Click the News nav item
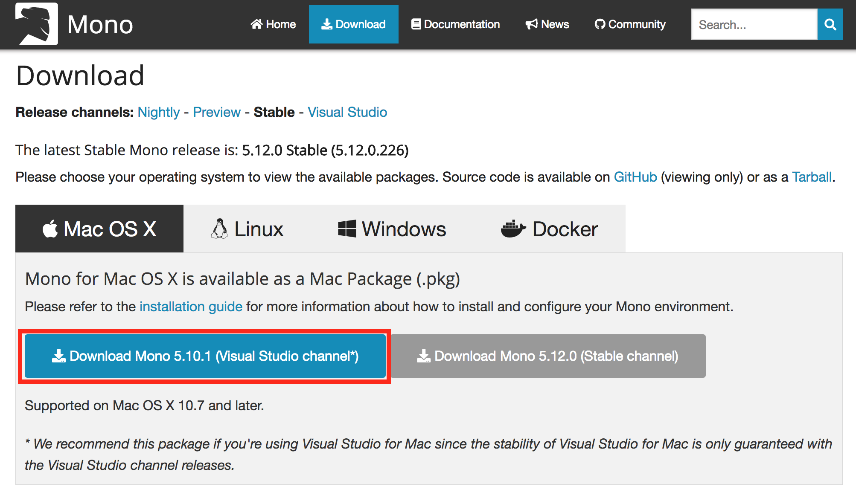Image resolution: width=856 pixels, height=504 pixels. (547, 24)
